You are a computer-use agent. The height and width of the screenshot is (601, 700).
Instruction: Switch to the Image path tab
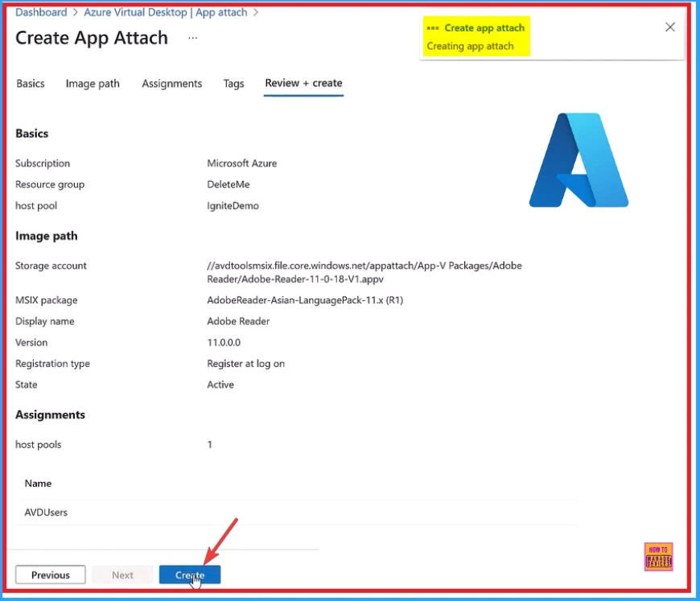93,84
